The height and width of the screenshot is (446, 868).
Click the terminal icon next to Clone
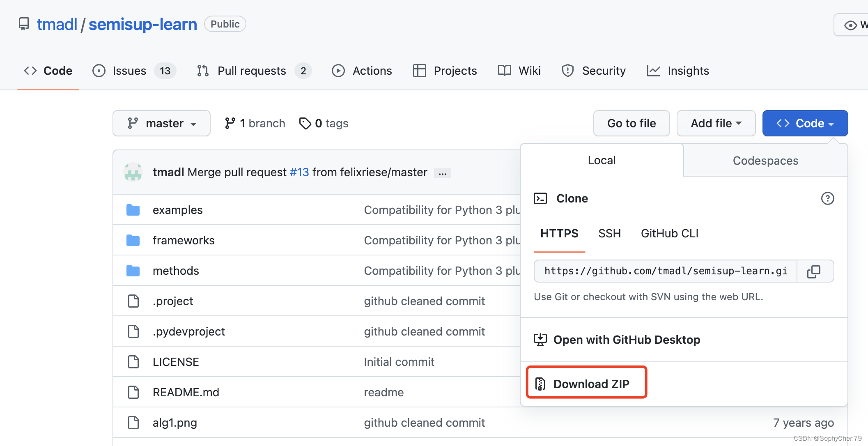pos(540,198)
